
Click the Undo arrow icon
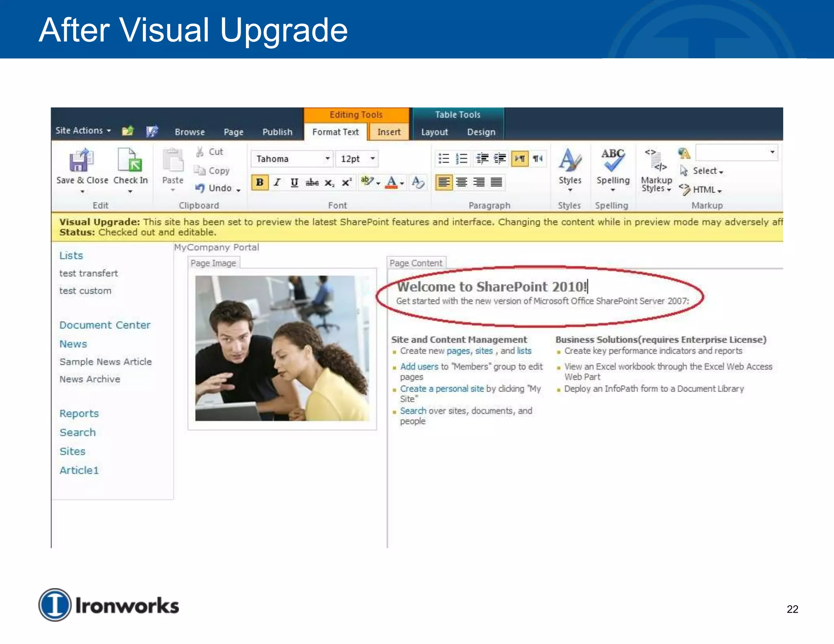point(200,188)
